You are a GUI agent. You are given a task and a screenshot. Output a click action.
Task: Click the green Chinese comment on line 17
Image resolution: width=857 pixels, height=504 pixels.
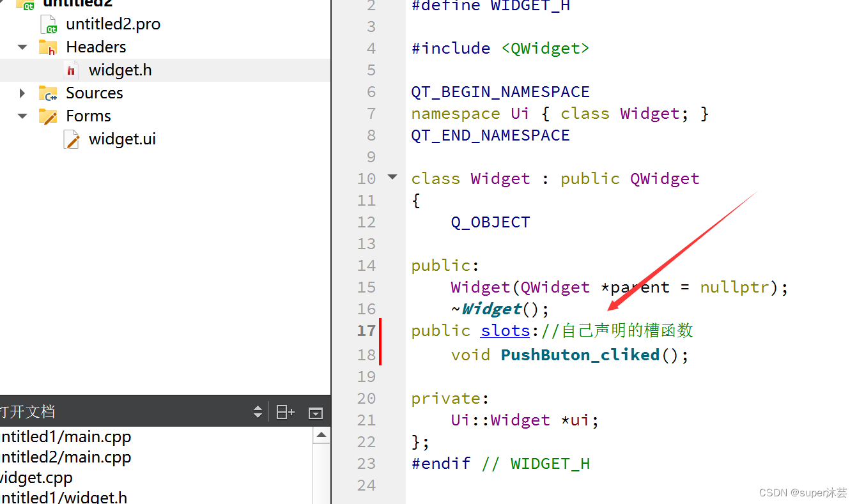point(617,331)
